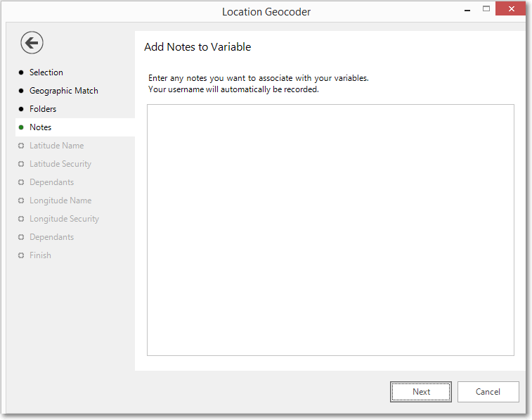Click the Longitude Security step
Screen dimensions: 532x420
pos(64,219)
